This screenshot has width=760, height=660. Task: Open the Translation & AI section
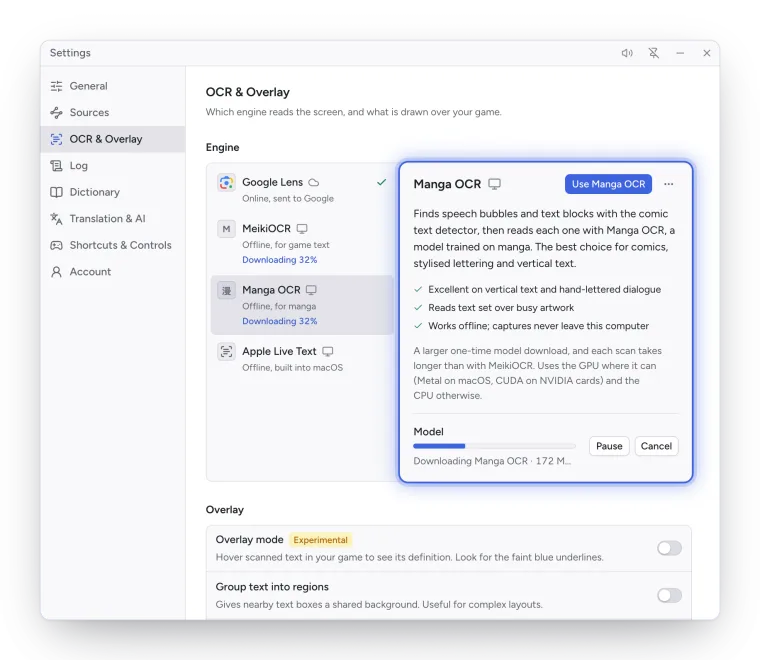click(x=113, y=219)
